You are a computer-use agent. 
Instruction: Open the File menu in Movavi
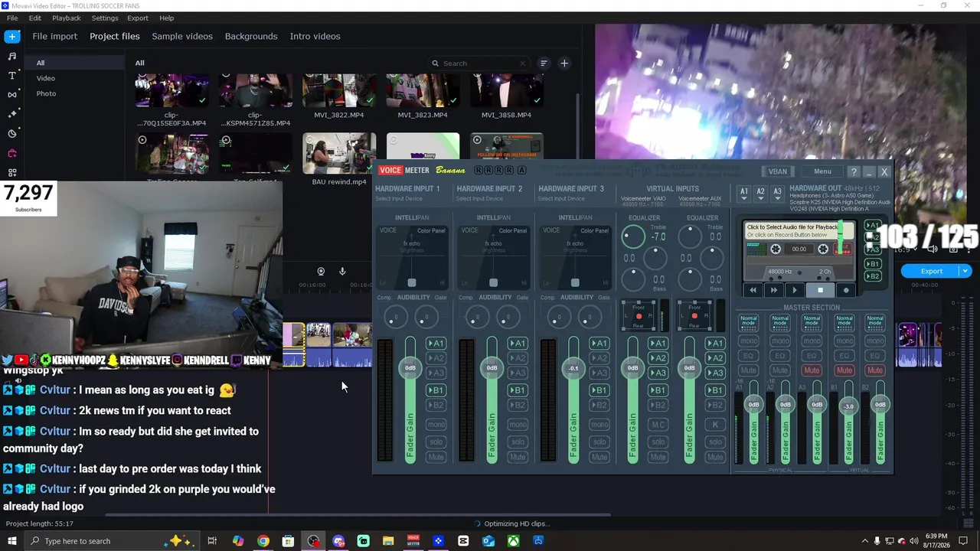[x=12, y=18]
